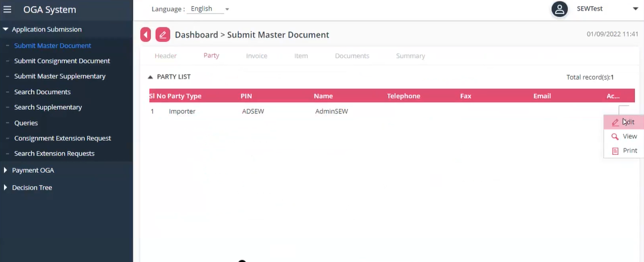
Task: Click the user profile avatar icon
Action: (559, 9)
